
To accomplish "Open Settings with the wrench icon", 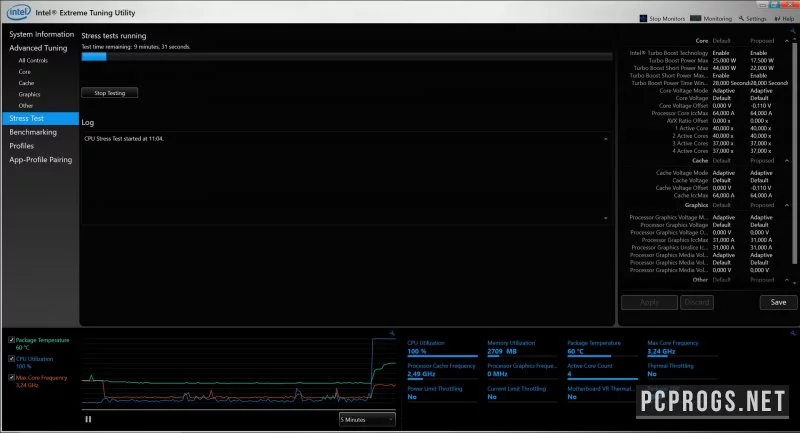I will pos(752,18).
